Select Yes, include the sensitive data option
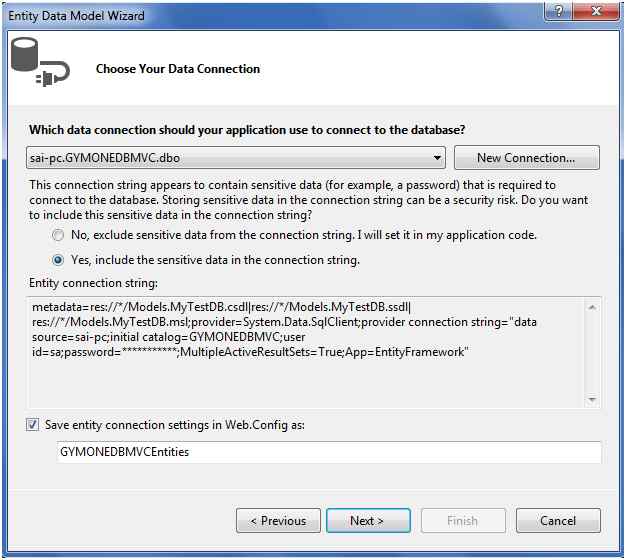This screenshot has width=626, height=560. pos(58,260)
